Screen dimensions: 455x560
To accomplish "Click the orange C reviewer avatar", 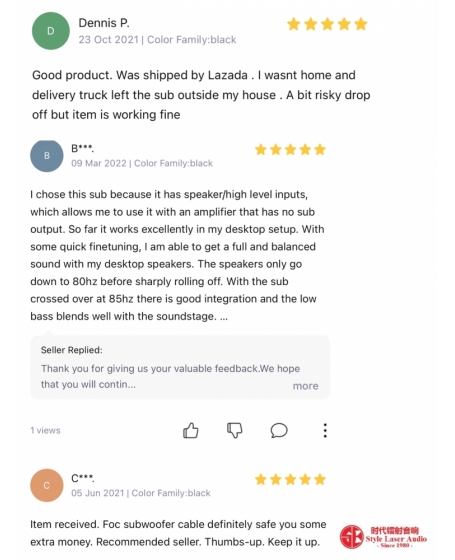I will 47,485.
